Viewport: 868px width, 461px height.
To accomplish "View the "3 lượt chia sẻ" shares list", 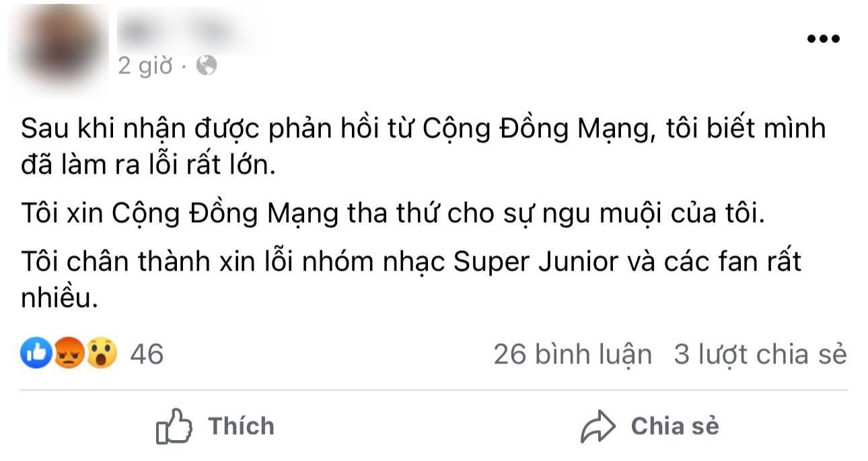I will pyautogui.click(x=760, y=354).
